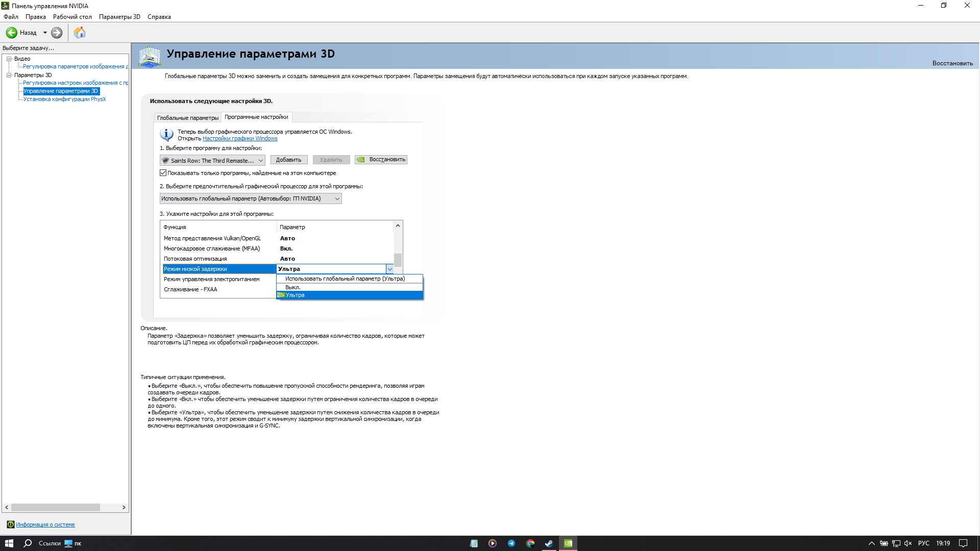Select Режим управления электропитанием row
980x551 pixels.
click(218, 279)
